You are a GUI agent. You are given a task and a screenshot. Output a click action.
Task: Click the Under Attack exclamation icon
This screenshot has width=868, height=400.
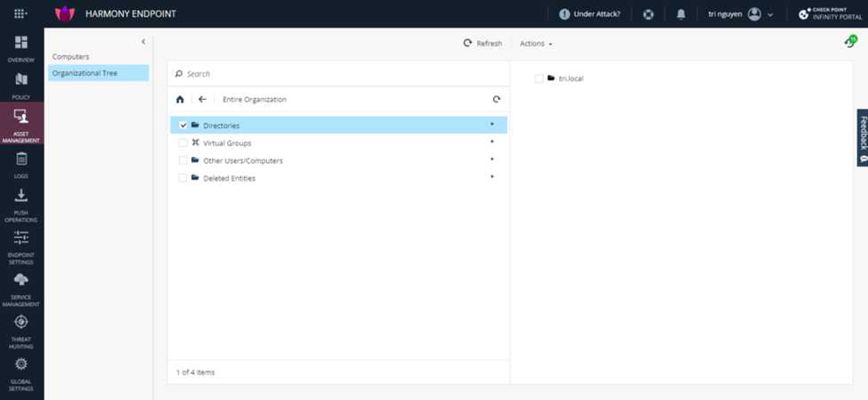[x=564, y=14]
